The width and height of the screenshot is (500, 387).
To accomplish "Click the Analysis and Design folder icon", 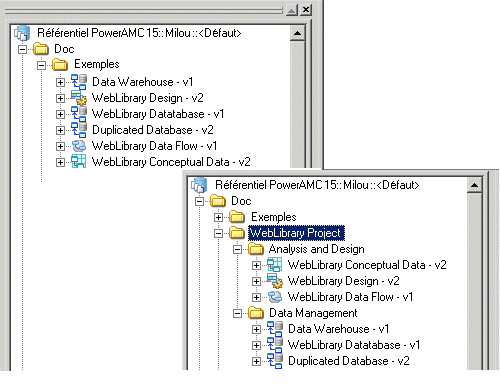I will (256, 249).
